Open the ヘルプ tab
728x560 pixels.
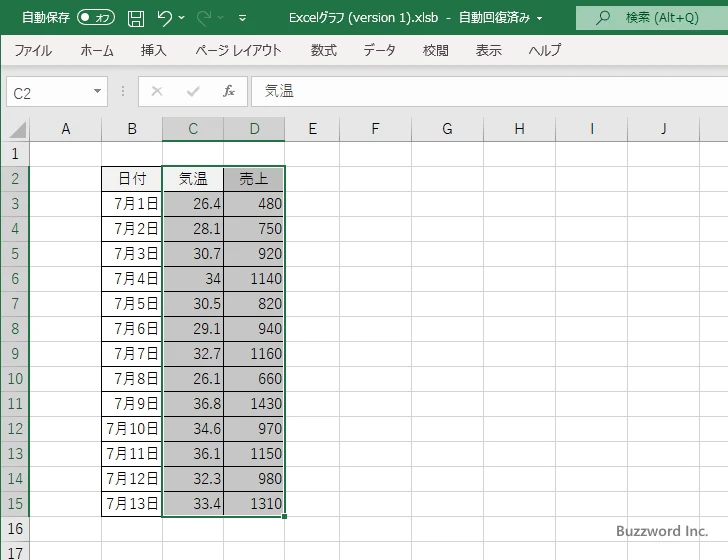[x=545, y=50]
